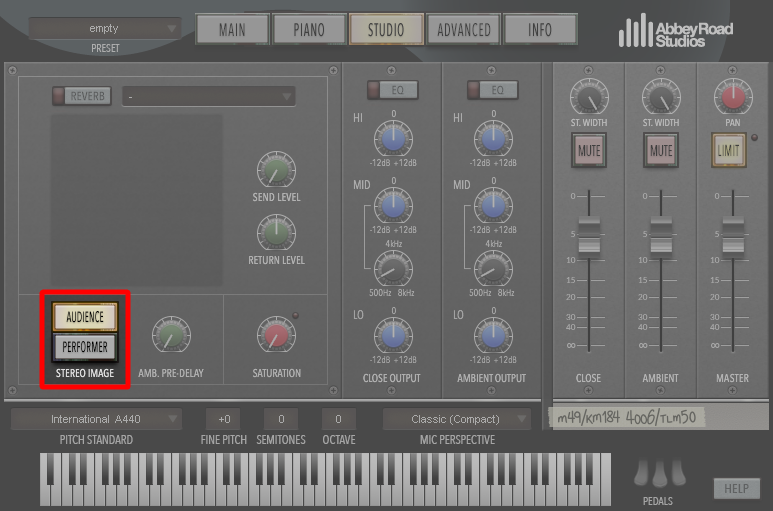Viewport: 773px width, 511px height.
Task: Toggle the Reverb switch
Action: click(x=82, y=96)
